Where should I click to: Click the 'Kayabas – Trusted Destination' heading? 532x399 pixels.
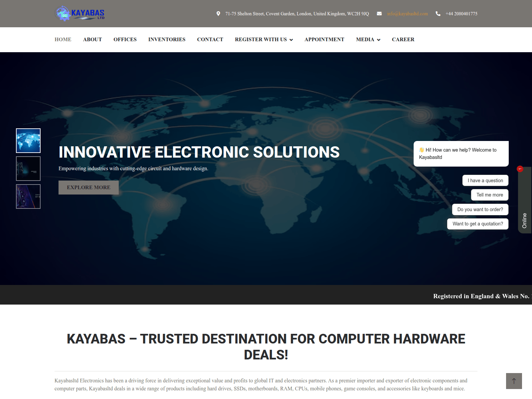[x=266, y=347]
